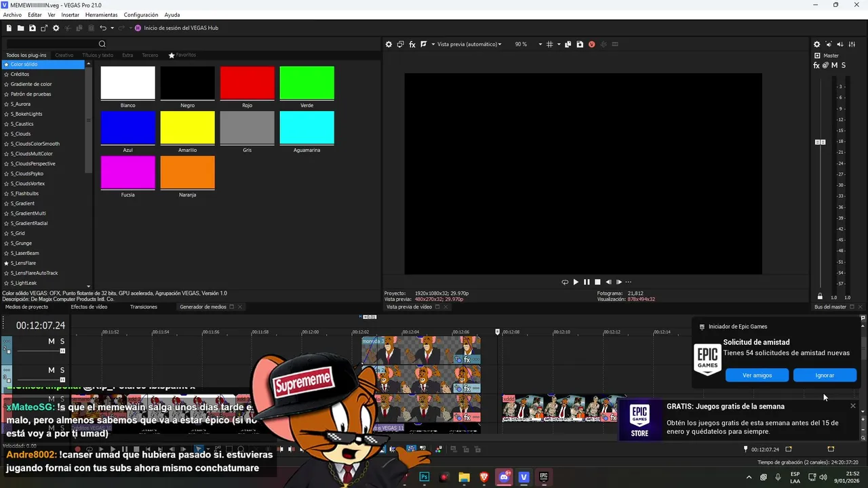This screenshot has width=868, height=488.
Task: Open master bus settings gear icon
Action: (x=816, y=44)
